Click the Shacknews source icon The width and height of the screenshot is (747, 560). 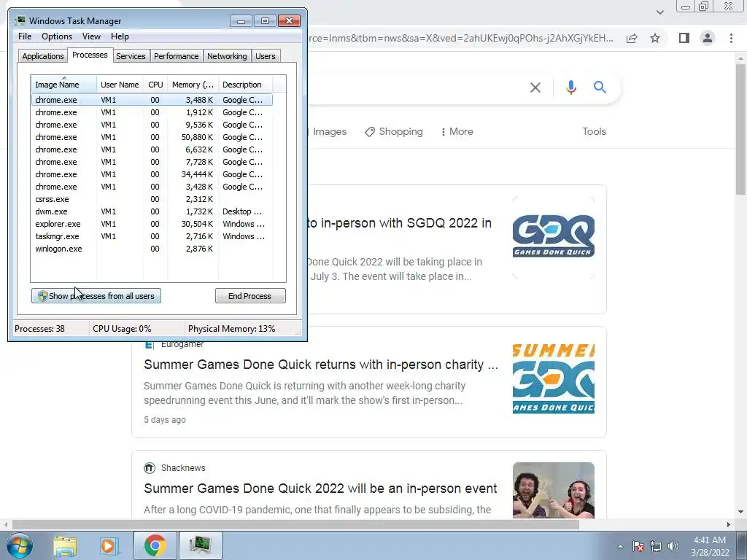tap(150, 467)
